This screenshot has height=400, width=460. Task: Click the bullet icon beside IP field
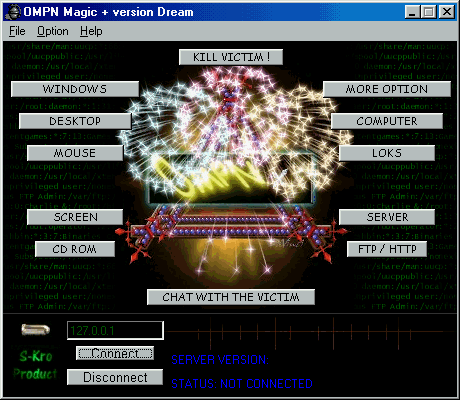click(36, 330)
